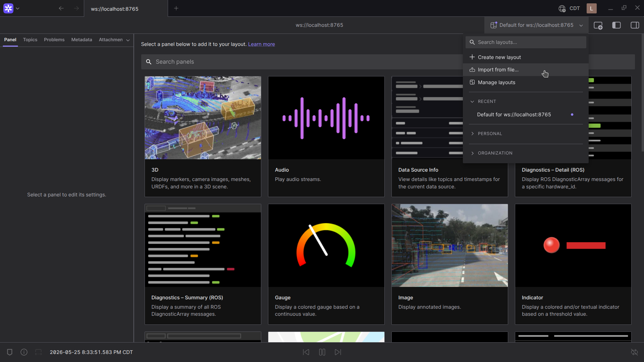This screenshot has width=644, height=362.
Task: Toggle the left sidebar visibility
Action: tap(616, 25)
